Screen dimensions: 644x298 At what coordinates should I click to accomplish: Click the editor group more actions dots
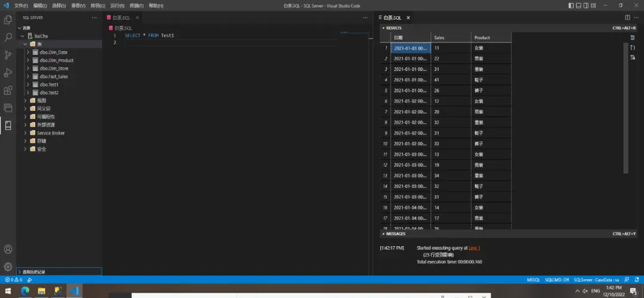coord(365,18)
